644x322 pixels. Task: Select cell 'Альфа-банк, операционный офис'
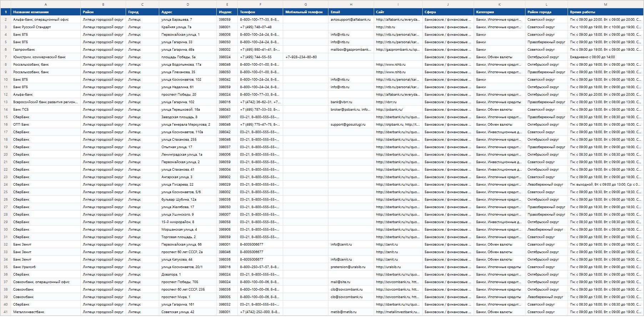click(x=46, y=20)
